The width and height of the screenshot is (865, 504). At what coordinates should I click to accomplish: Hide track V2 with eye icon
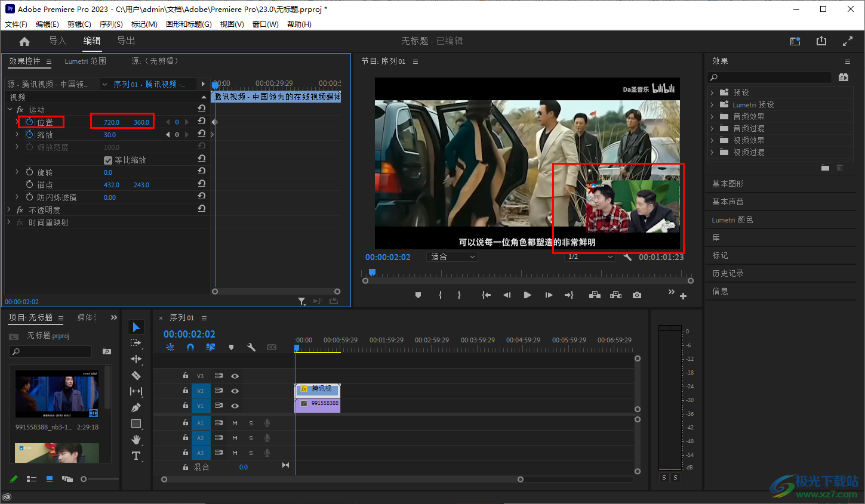(235, 391)
